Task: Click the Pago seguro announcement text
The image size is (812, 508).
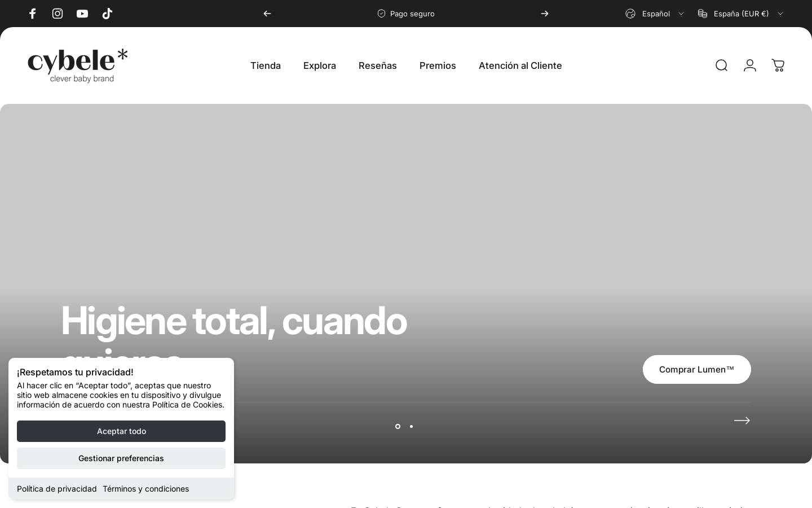Action: point(412,14)
